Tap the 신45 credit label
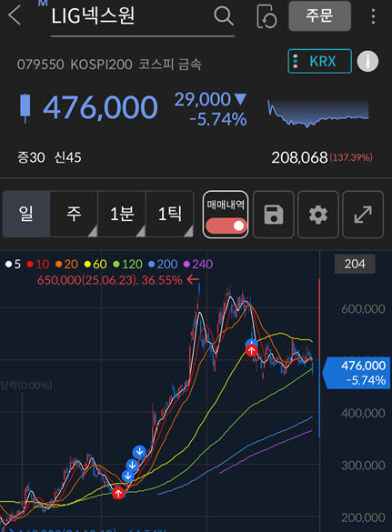The width and height of the screenshot is (392, 532). (68, 157)
